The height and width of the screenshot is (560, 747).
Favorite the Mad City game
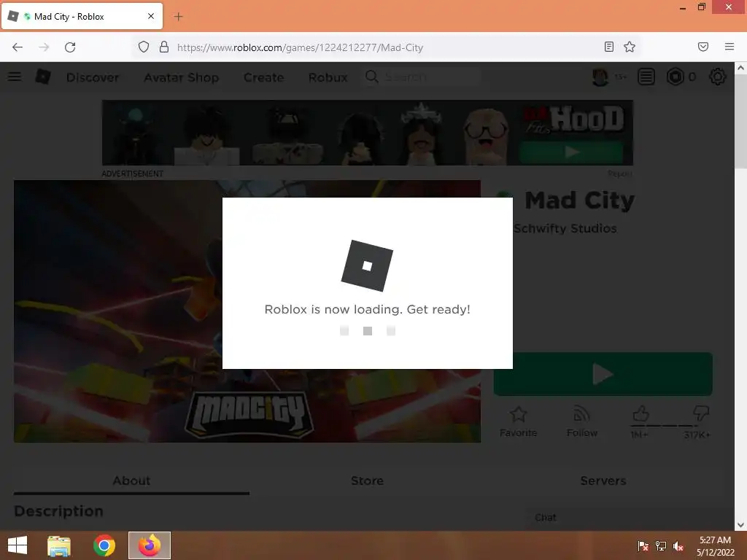click(x=519, y=422)
